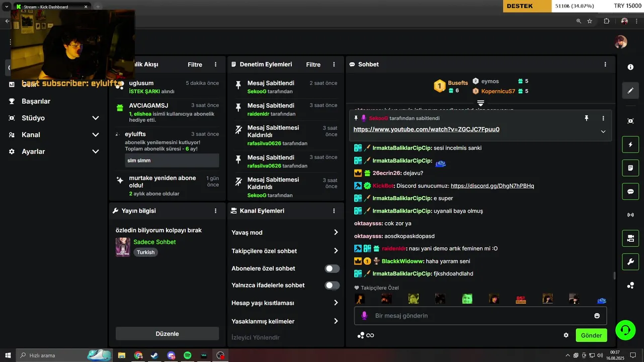Click the volume icon in system tray

599,355
